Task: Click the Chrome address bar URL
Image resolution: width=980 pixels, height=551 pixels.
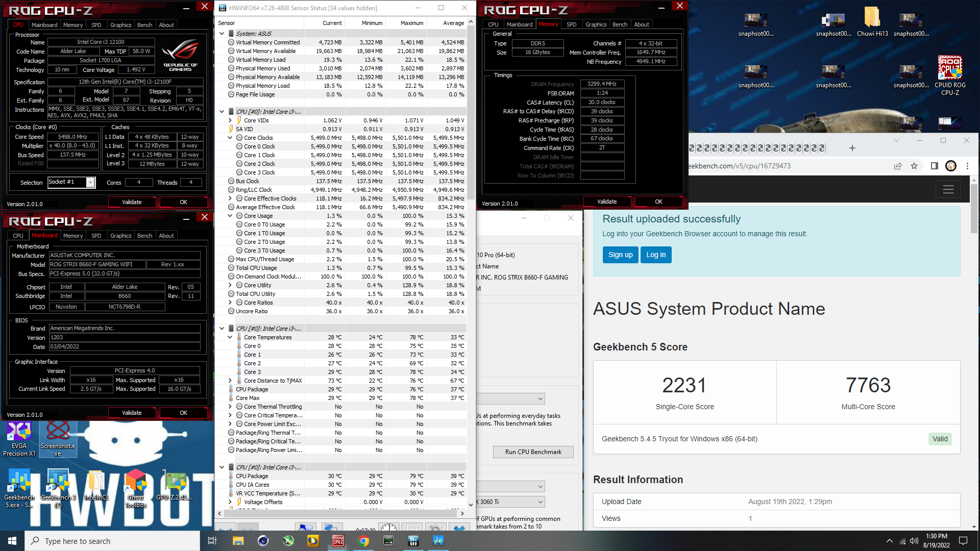Action: click(x=740, y=166)
